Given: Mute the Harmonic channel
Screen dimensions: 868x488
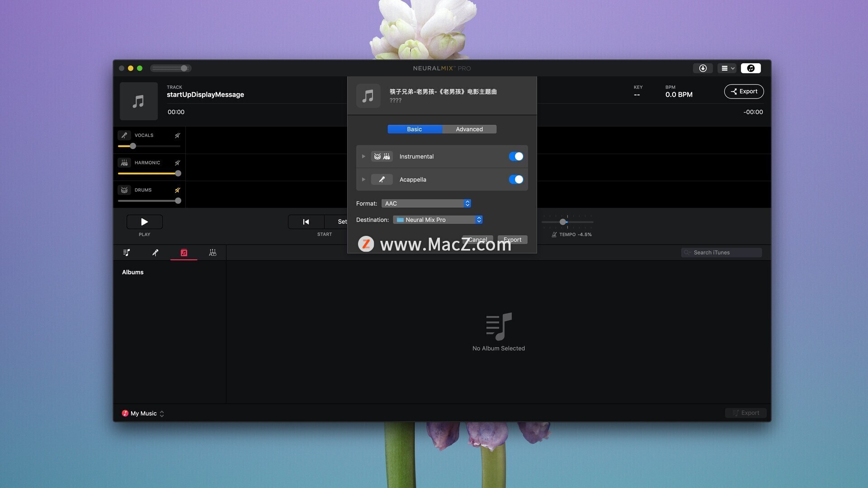Looking at the screenshot, I should click(177, 163).
